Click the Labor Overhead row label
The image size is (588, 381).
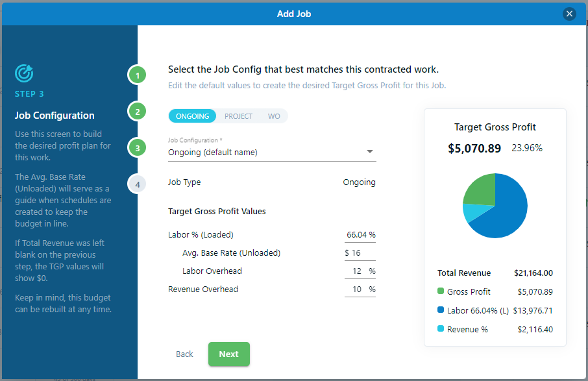click(x=212, y=271)
